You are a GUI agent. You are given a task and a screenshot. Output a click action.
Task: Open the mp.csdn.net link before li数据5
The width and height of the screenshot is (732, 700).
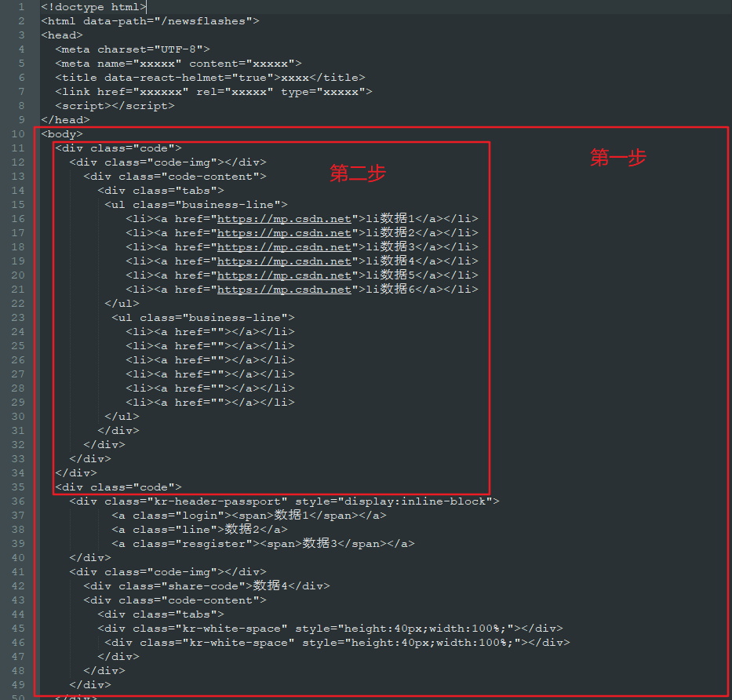click(x=284, y=275)
